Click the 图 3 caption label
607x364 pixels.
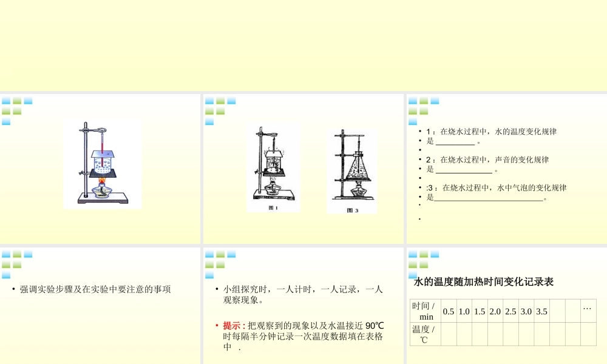[x=353, y=211]
